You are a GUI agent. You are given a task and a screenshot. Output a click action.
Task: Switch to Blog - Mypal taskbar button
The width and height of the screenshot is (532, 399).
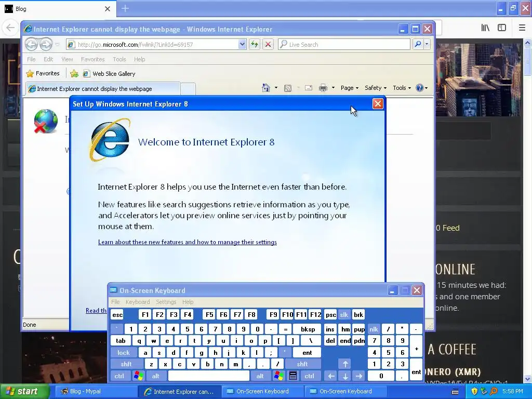(96, 392)
